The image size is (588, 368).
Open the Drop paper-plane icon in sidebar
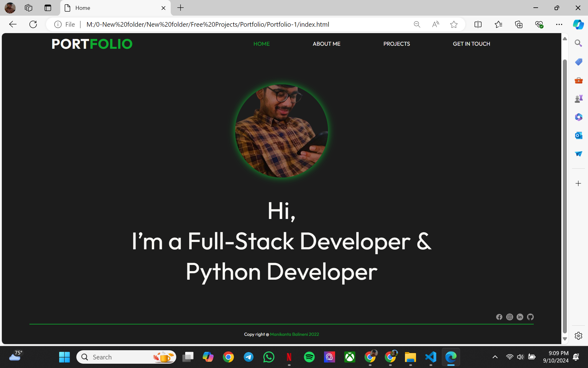[x=578, y=154]
